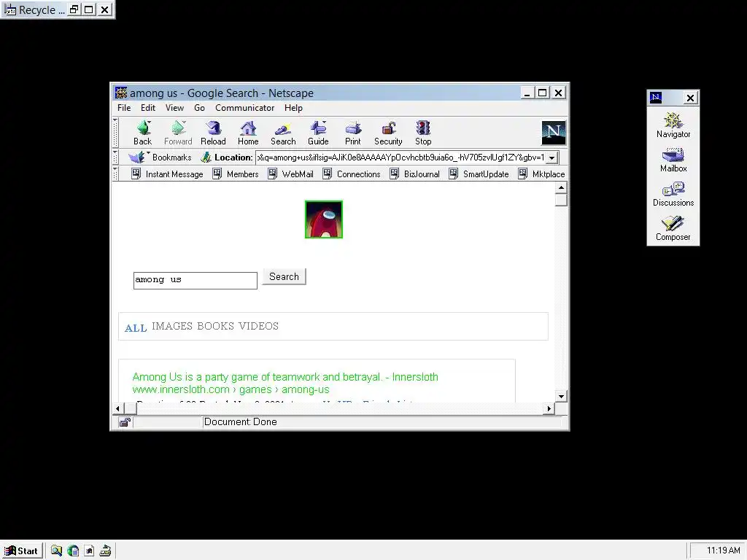747x560 pixels.
Task: Click third quick launch taskbar icon
Action: pos(89,551)
